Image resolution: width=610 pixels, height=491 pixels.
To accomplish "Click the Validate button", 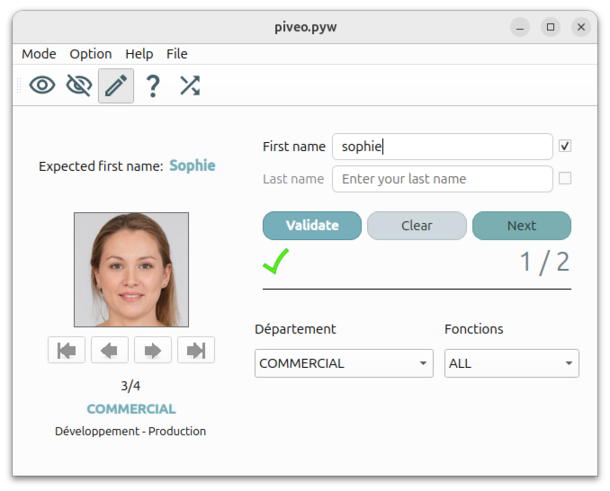I will [312, 226].
